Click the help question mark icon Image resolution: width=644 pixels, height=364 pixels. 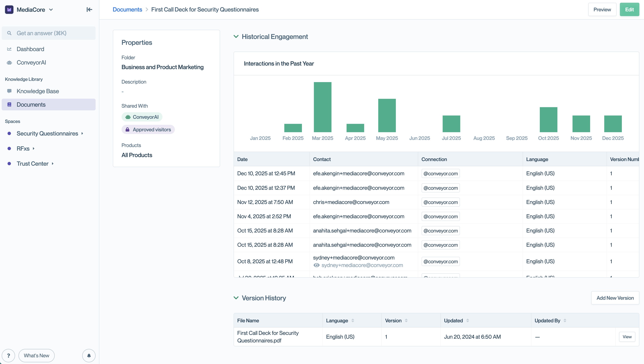[x=9, y=355]
